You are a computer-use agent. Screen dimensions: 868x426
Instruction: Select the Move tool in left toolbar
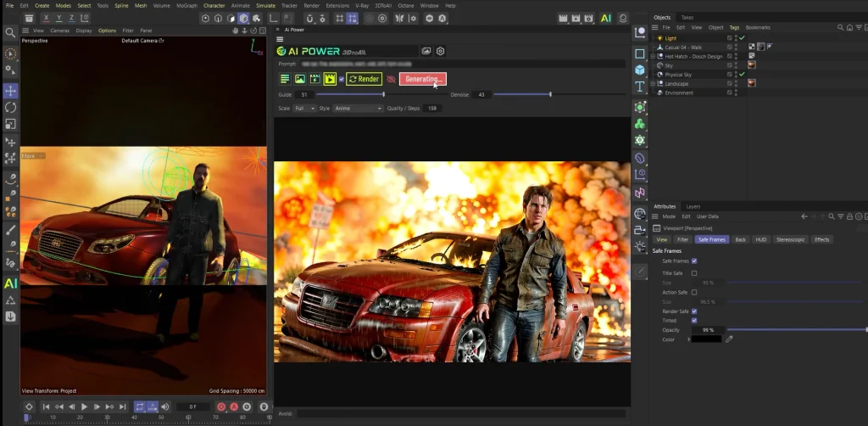point(10,90)
